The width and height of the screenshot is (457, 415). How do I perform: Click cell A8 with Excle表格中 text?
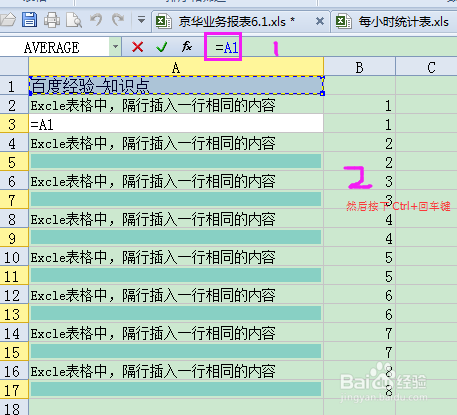coord(176,219)
